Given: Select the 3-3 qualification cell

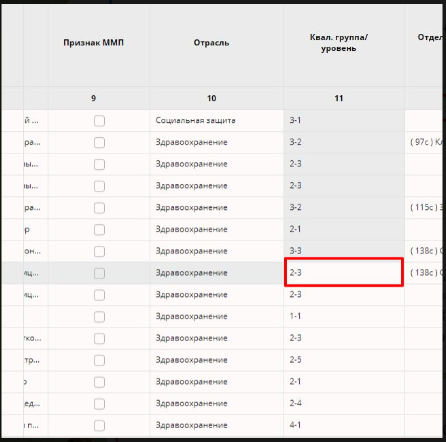Looking at the screenshot, I should click(344, 251).
